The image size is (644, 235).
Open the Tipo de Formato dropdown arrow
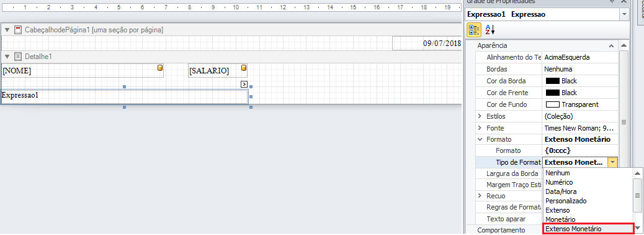coord(612,162)
